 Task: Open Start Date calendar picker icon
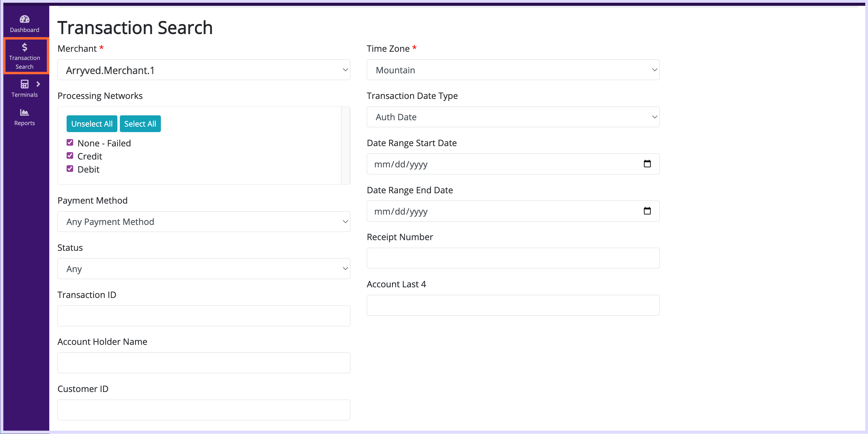coord(647,164)
